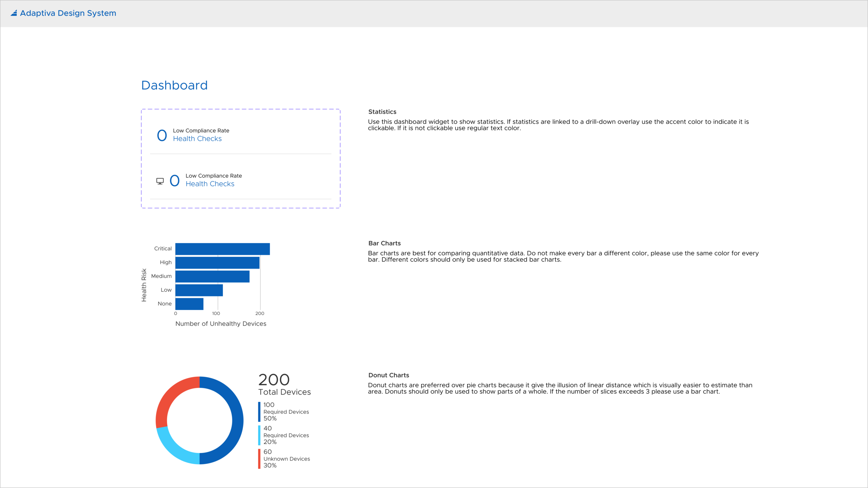Click the zero count above Health Checks
This screenshot has width=868, height=488.
162,135
